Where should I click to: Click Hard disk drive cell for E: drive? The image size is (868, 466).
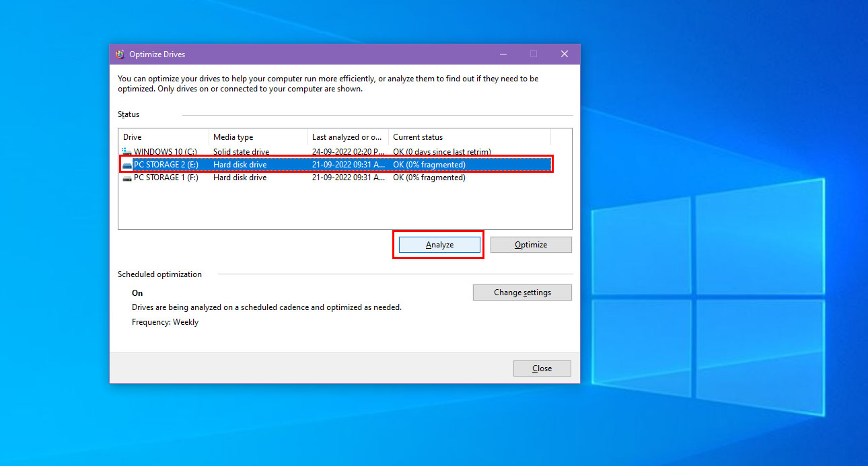tap(240, 165)
